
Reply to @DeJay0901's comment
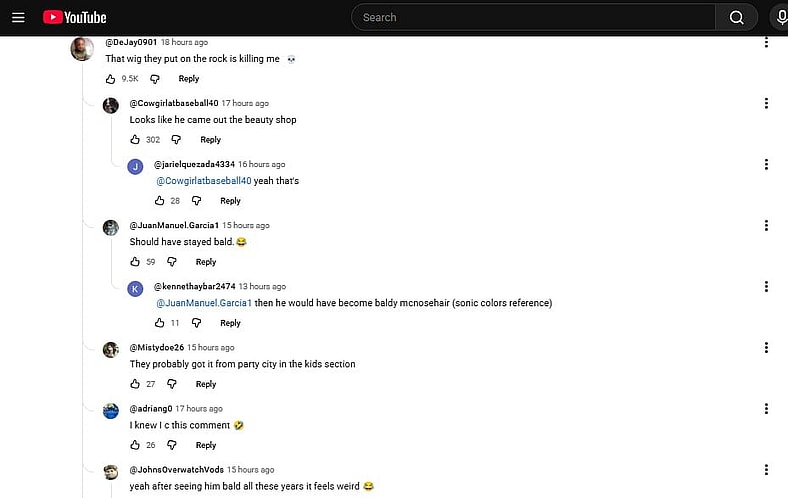(x=189, y=79)
